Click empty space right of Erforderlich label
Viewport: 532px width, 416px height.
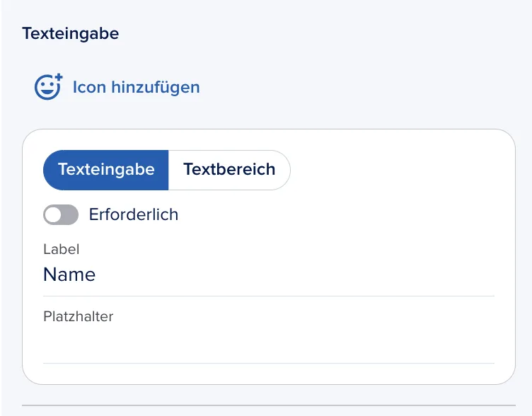point(336,214)
